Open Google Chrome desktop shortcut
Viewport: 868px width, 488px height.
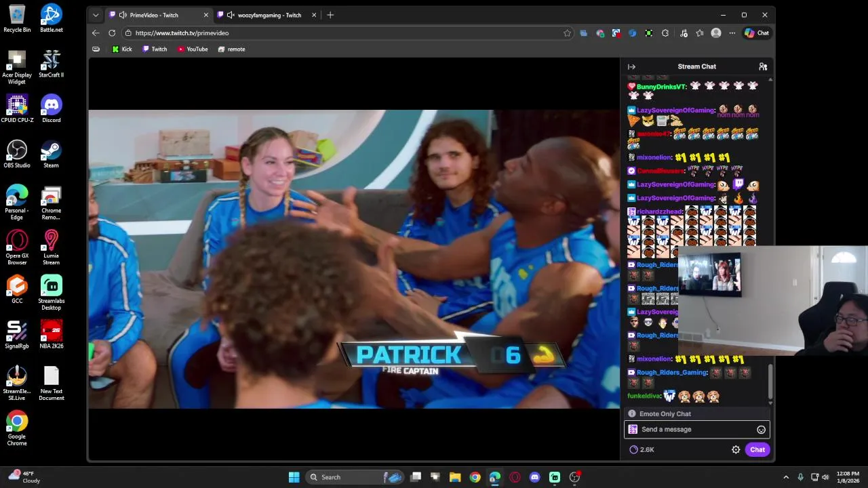coord(17,428)
